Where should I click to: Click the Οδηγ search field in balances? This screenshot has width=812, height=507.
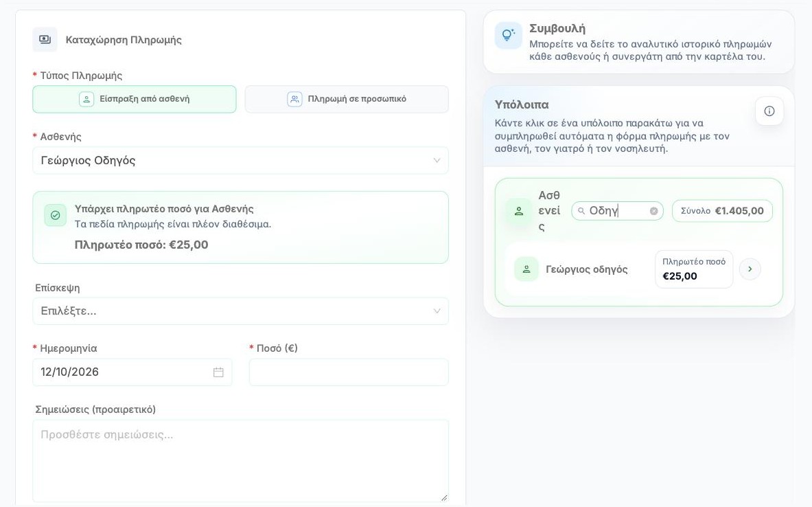(617, 211)
